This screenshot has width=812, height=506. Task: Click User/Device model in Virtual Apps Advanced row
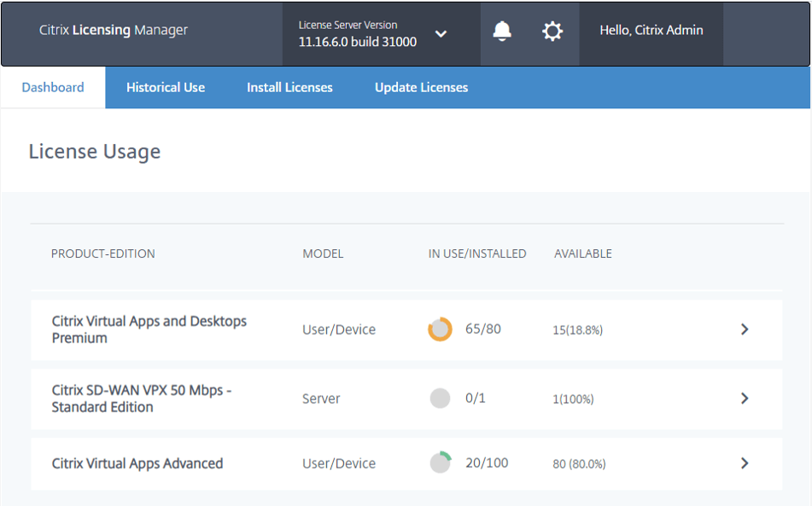pos(339,463)
